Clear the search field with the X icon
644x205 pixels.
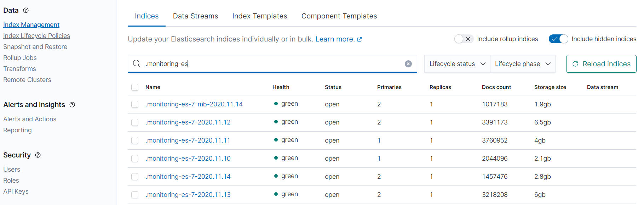[408, 64]
